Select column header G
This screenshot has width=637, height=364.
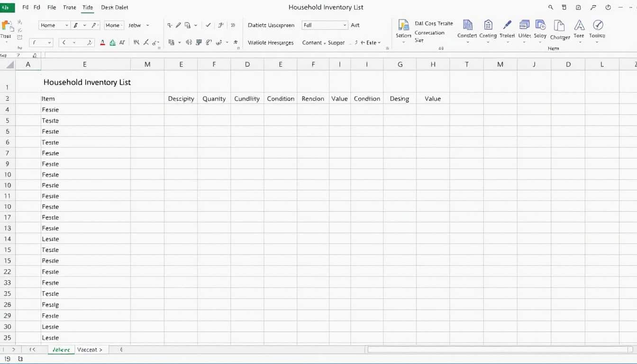(400, 64)
